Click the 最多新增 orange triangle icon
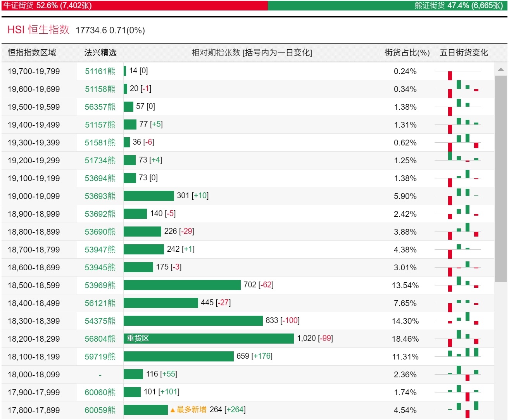 (x=173, y=410)
